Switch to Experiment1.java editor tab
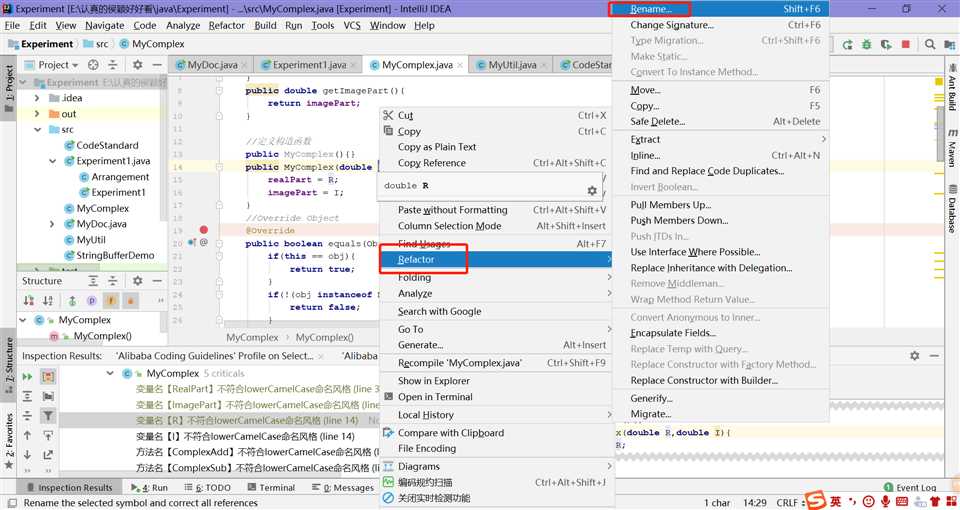Screen dimensions: 960x510 pos(309,64)
